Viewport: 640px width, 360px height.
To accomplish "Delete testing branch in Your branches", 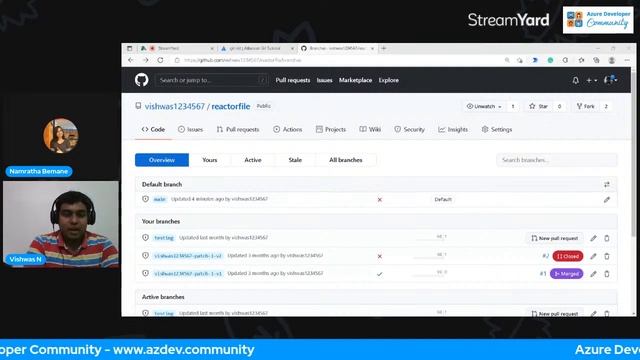I will (x=607, y=238).
